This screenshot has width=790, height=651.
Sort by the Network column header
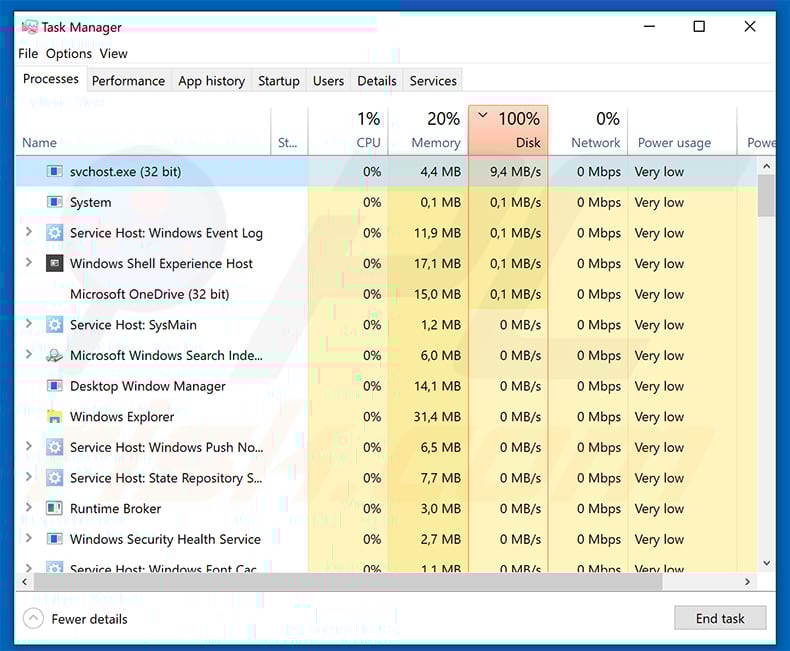coord(587,131)
